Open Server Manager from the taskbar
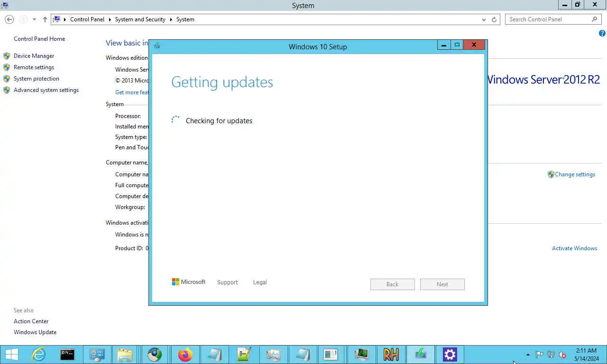Image resolution: width=607 pixels, height=364 pixels. coord(97,355)
